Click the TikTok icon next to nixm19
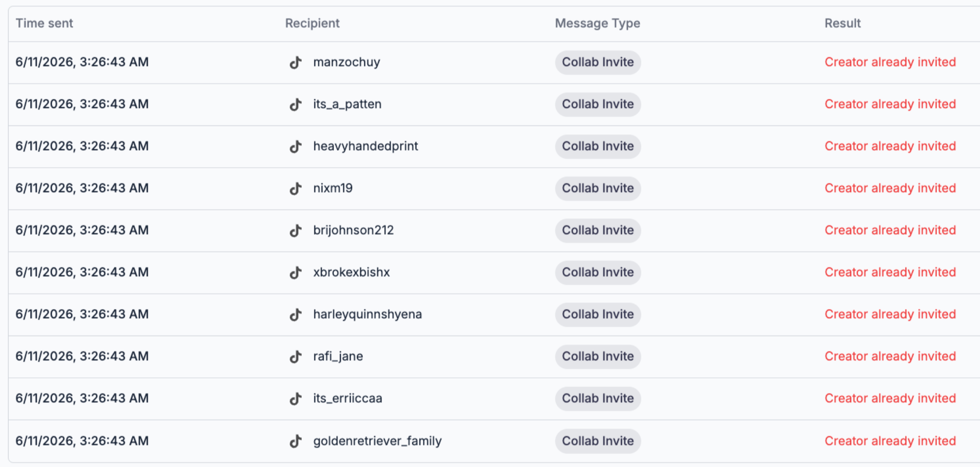980x467 pixels. pyautogui.click(x=295, y=189)
